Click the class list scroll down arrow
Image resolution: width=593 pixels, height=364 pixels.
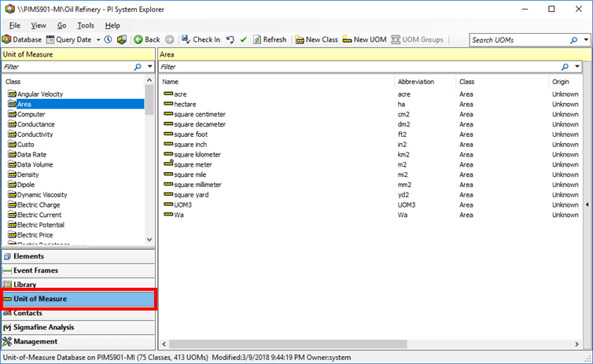(149, 239)
